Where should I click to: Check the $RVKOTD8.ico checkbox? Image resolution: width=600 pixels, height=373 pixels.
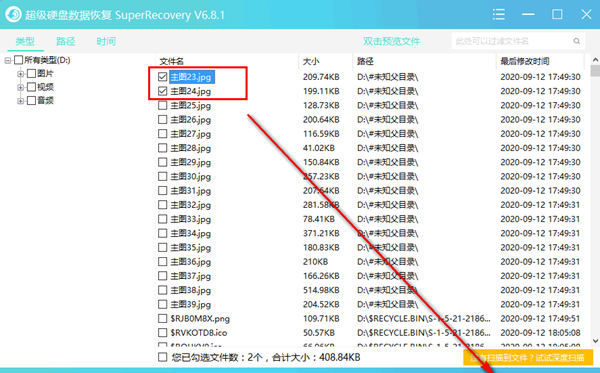point(162,332)
